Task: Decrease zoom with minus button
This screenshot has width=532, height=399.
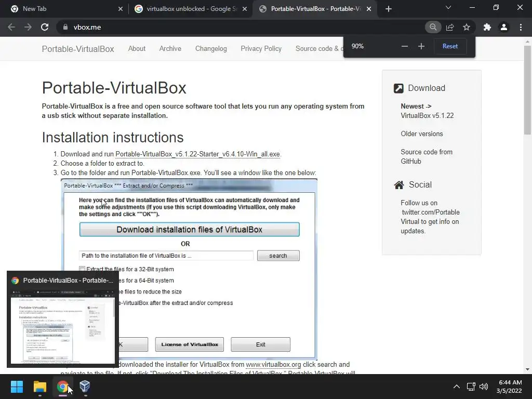Action: coord(404,46)
